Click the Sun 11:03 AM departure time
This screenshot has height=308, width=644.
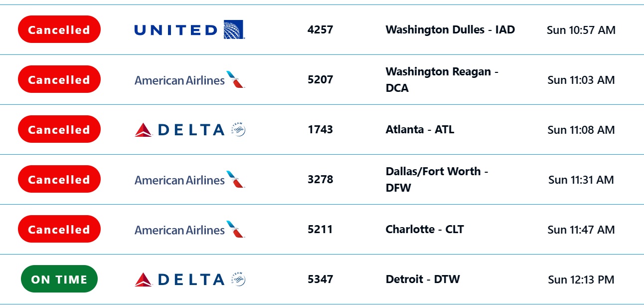[x=581, y=80]
